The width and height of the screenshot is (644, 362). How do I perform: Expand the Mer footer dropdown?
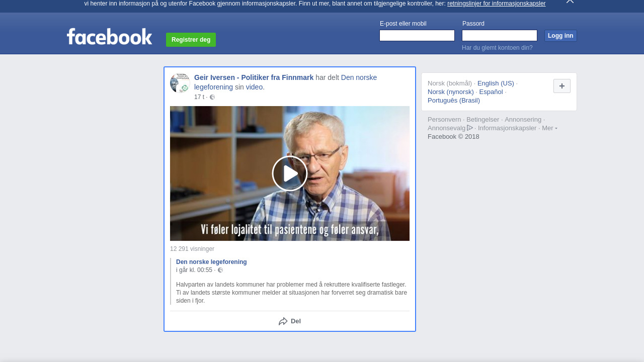click(x=549, y=128)
